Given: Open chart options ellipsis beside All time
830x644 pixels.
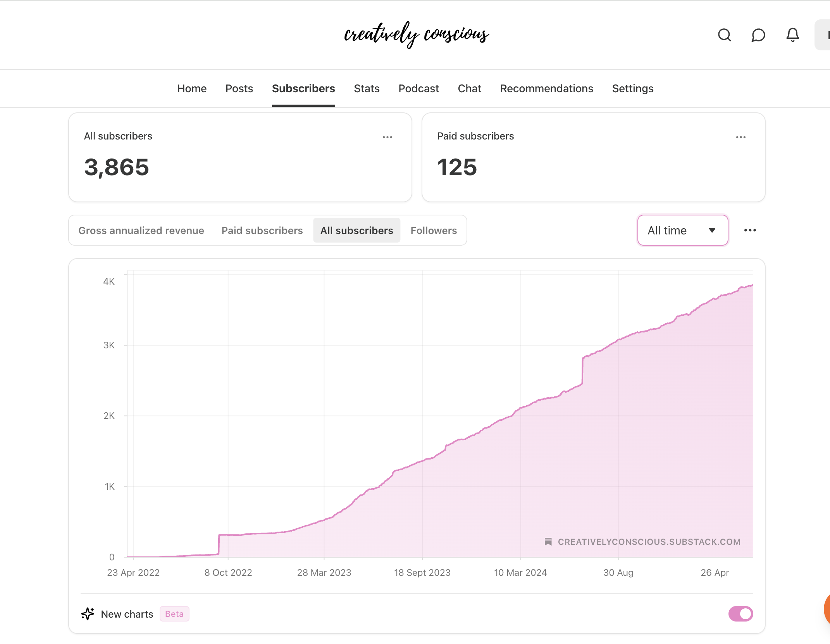Looking at the screenshot, I should coord(750,230).
